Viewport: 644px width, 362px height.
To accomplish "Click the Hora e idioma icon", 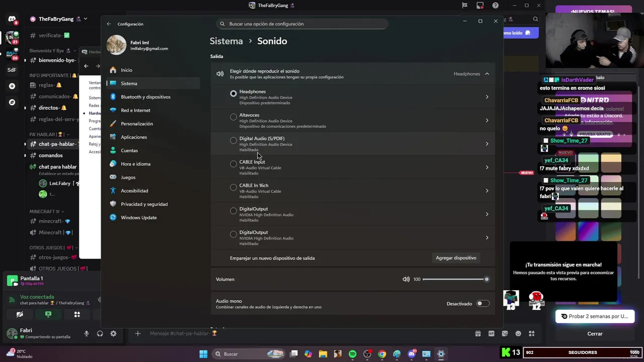I will point(113,164).
